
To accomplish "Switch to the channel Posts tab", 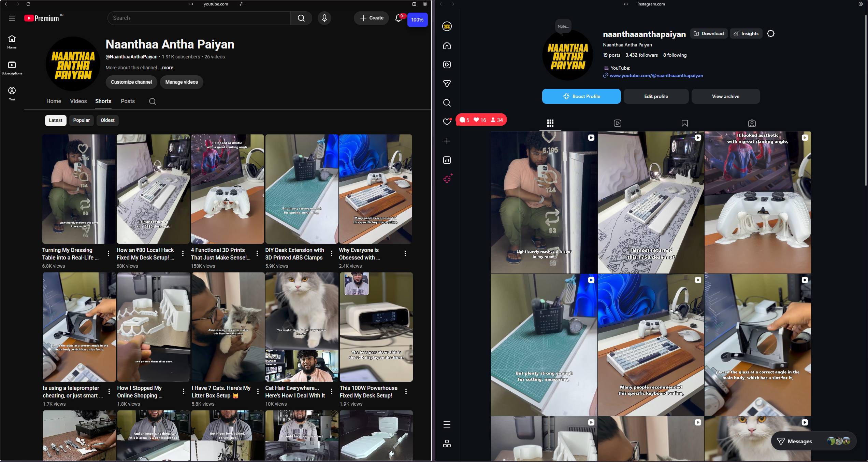I will coord(128,101).
